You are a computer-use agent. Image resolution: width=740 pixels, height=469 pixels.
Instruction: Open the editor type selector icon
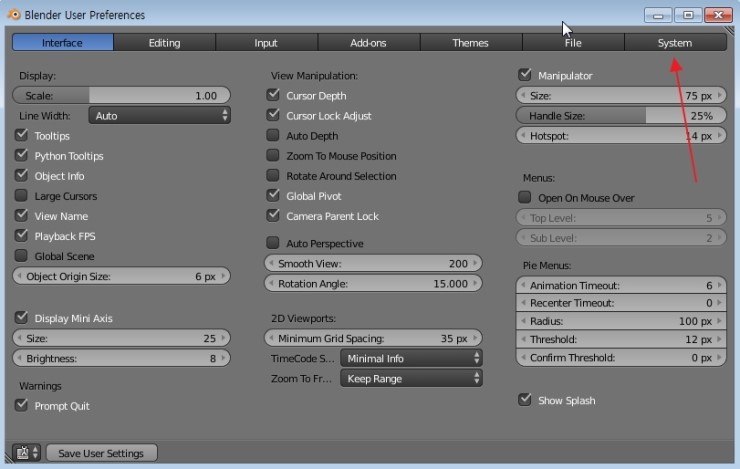(x=27, y=453)
